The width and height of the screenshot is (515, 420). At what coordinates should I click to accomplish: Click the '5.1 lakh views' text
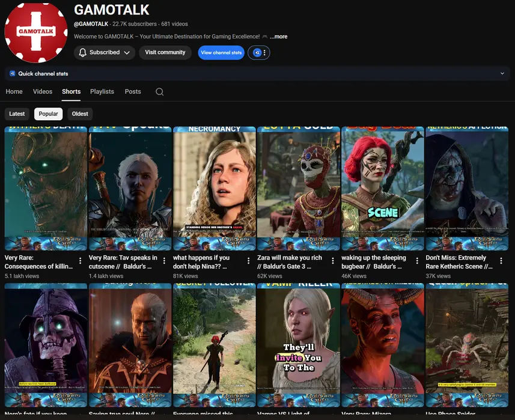[x=22, y=276]
